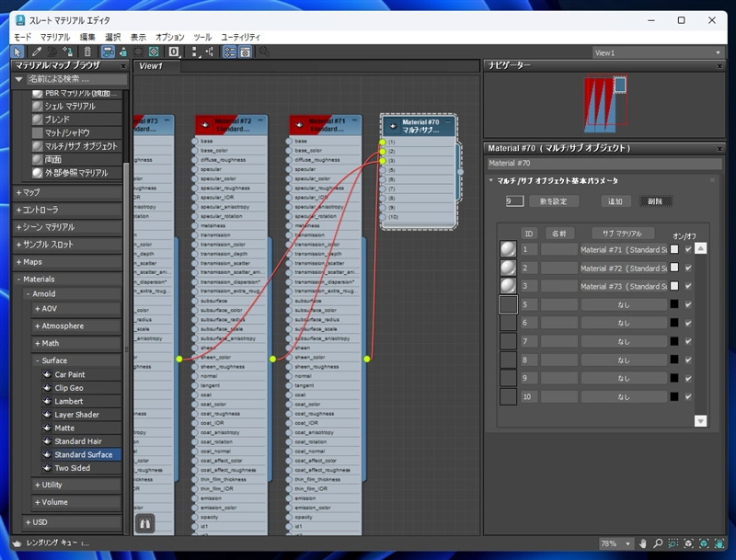Click the Lay Out All vertical icon
Screen dimensions: 736x560
pos(195,51)
